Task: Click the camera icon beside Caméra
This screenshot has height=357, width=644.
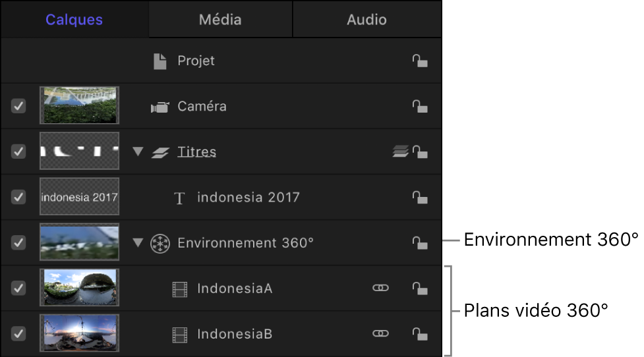Action: (160, 107)
